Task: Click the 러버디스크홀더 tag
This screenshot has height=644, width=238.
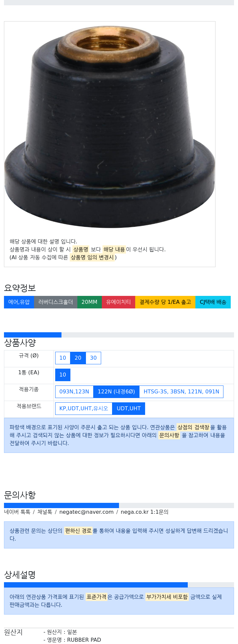Action: tap(56, 302)
